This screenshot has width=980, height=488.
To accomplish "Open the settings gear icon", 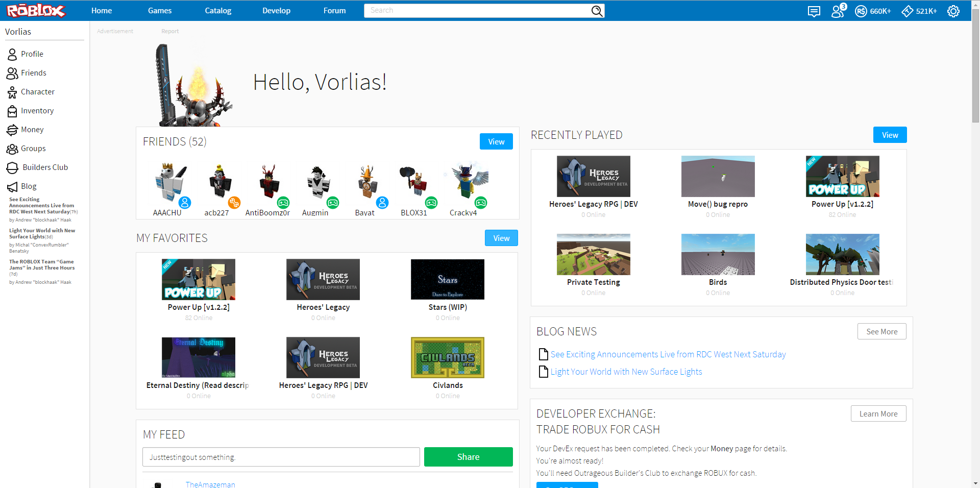I will tap(953, 11).
